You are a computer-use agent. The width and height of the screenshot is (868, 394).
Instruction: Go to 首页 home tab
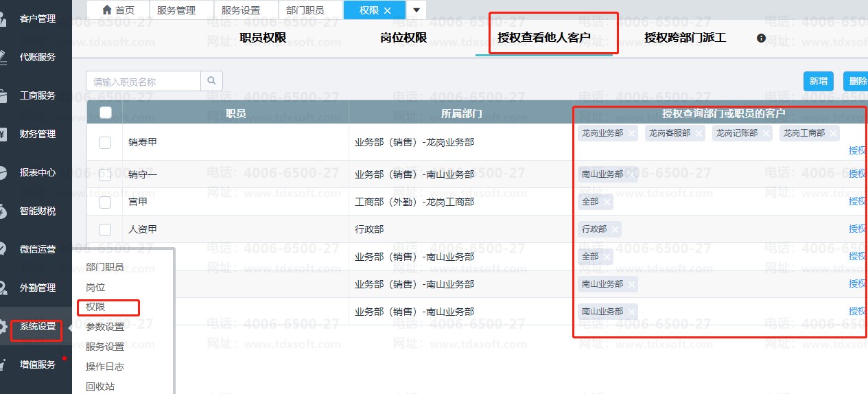click(117, 10)
